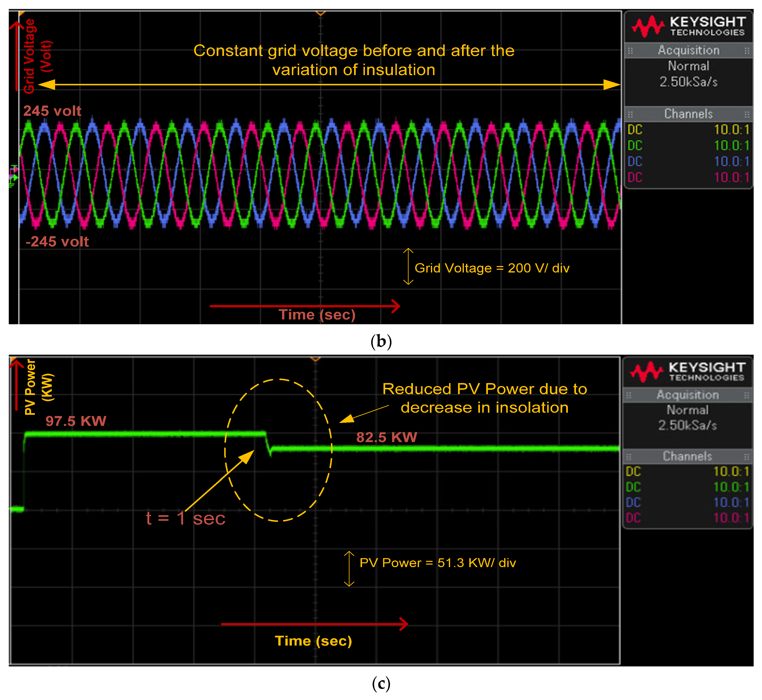Click left grip icon of lower Acquisition header
Viewport: 762px width, 700px height.
tap(629, 395)
